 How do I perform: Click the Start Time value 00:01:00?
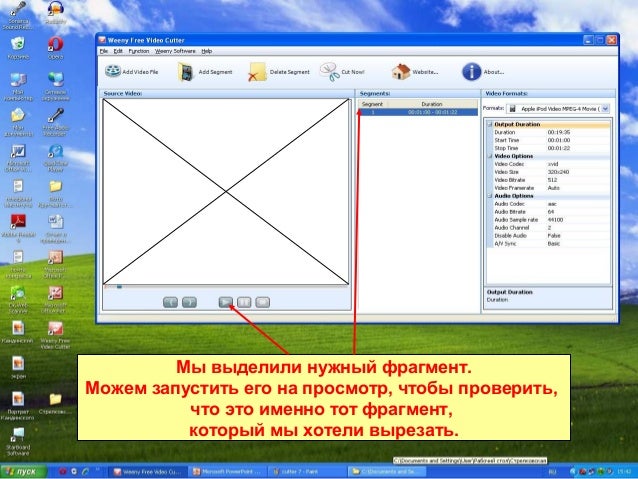pyautogui.click(x=559, y=140)
